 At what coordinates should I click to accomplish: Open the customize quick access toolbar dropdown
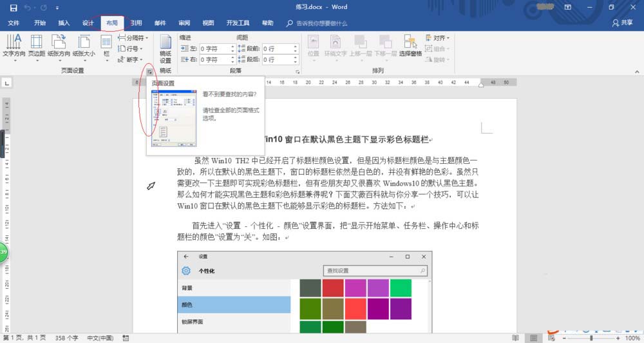pos(57,8)
